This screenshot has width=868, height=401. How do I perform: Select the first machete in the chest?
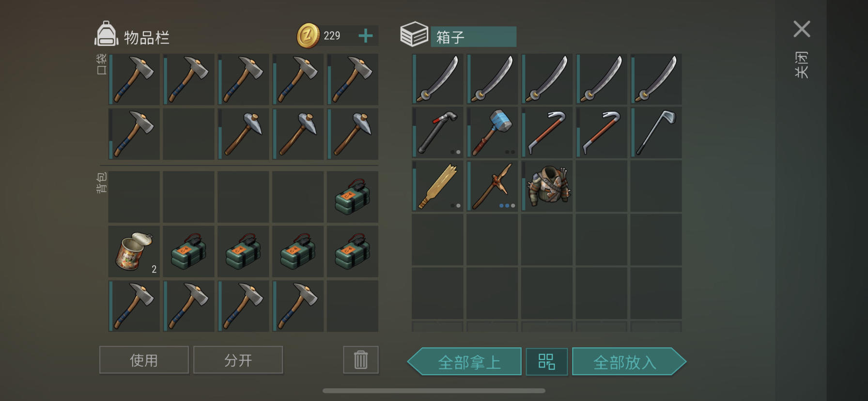pos(437,79)
